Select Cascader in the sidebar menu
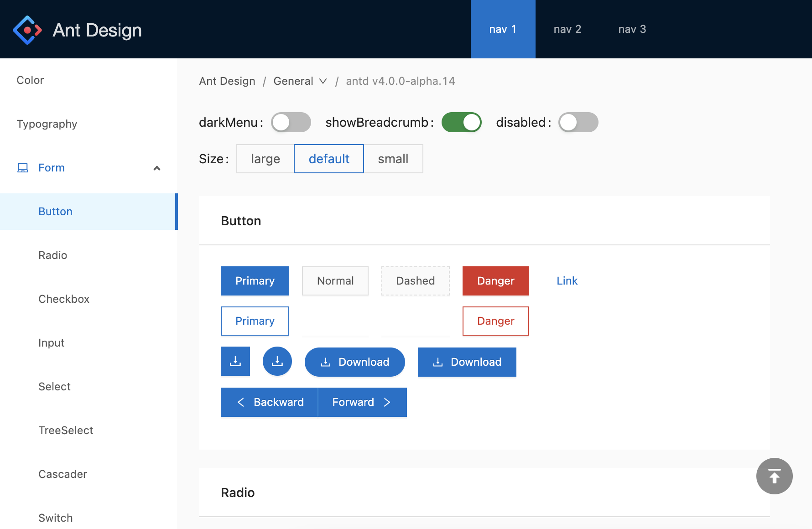The height and width of the screenshot is (529, 812). click(88, 474)
